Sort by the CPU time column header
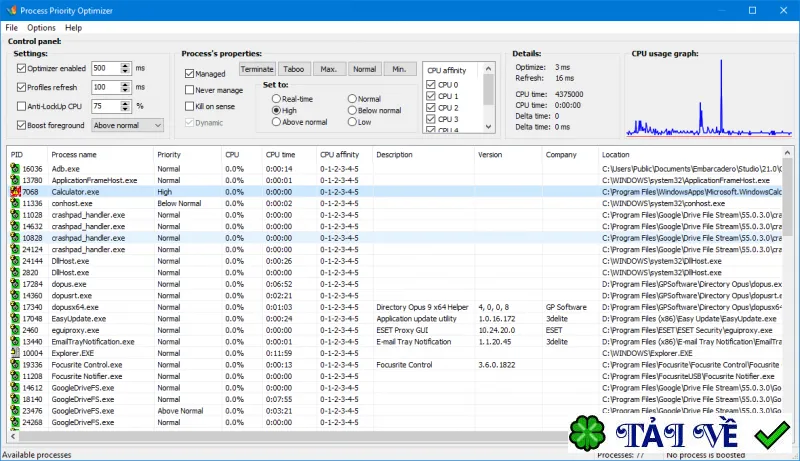Screen dimensions: 800x461 click(x=280, y=155)
